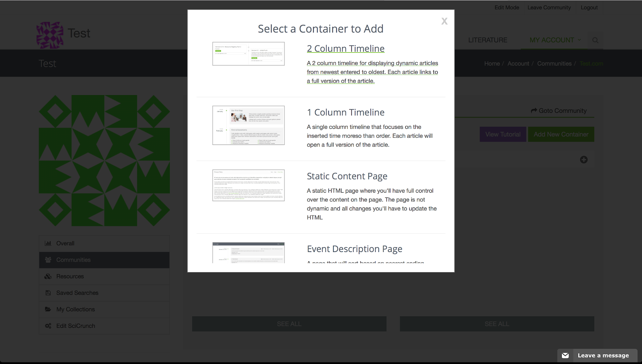This screenshot has width=642, height=364.
Task: Open Resources in the sidebar
Action: tap(104, 277)
